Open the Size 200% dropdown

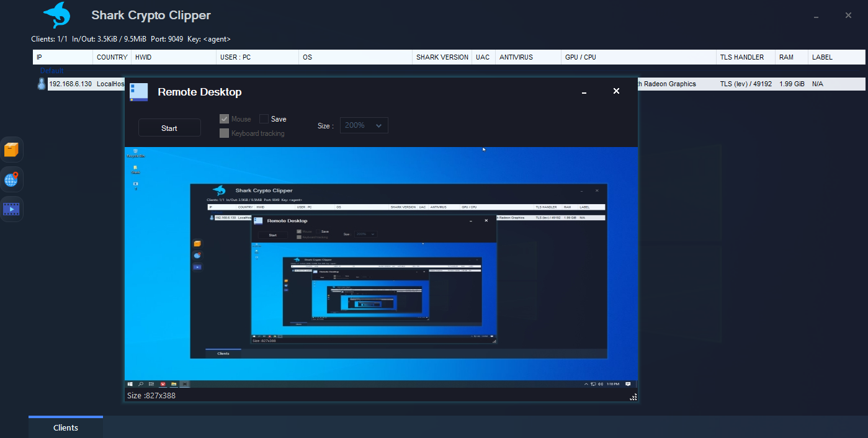(364, 125)
